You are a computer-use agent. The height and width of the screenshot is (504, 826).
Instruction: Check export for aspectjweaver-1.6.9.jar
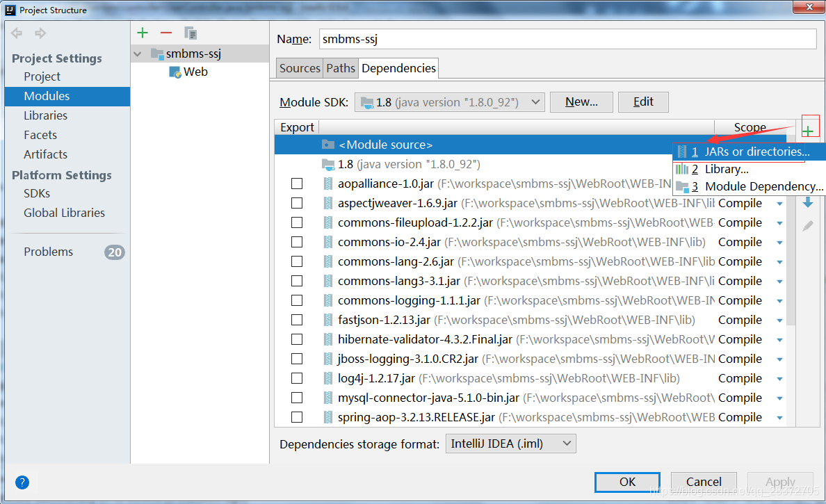click(x=297, y=203)
